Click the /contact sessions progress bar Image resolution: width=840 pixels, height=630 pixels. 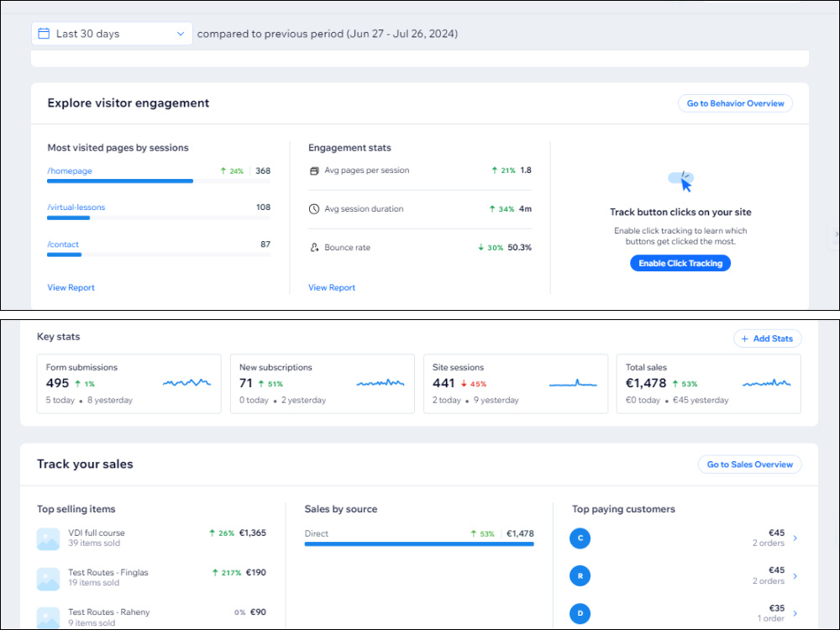coord(159,255)
